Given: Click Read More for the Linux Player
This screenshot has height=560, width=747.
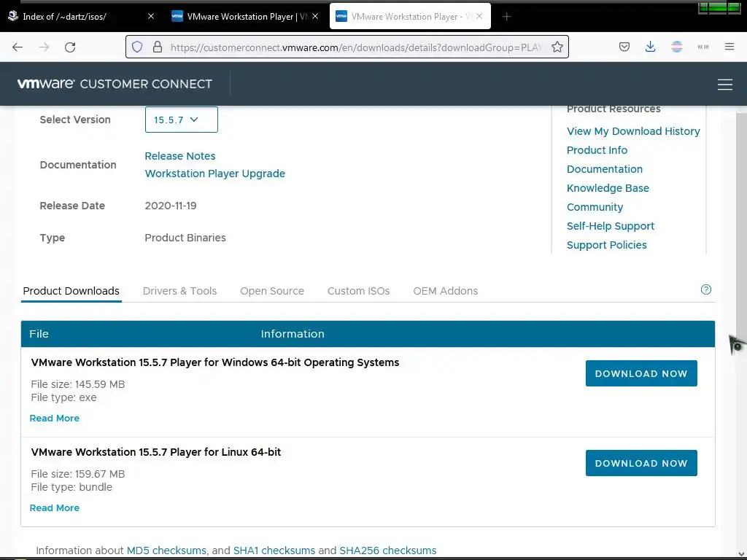Looking at the screenshot, I should 54,508.
